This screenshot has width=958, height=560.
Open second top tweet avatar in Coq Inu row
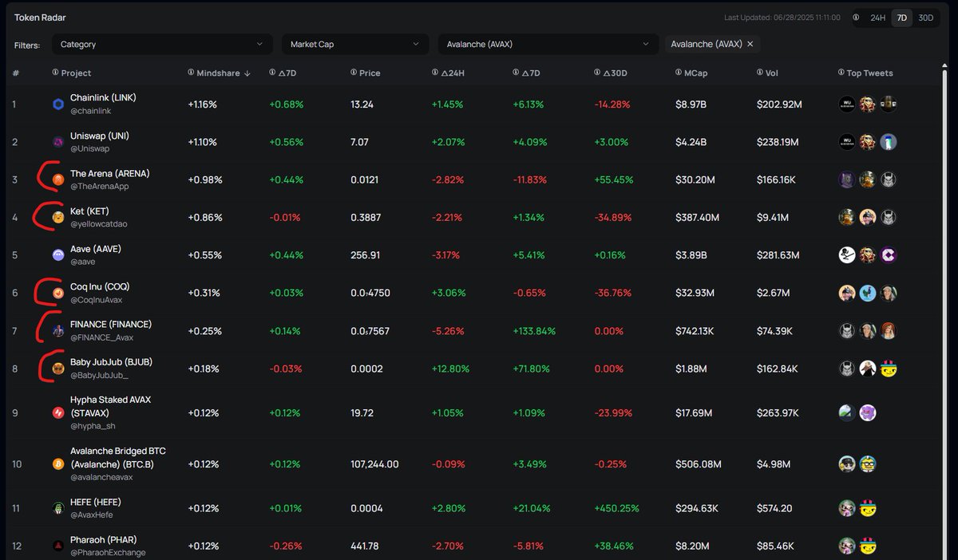pos(868,293)
